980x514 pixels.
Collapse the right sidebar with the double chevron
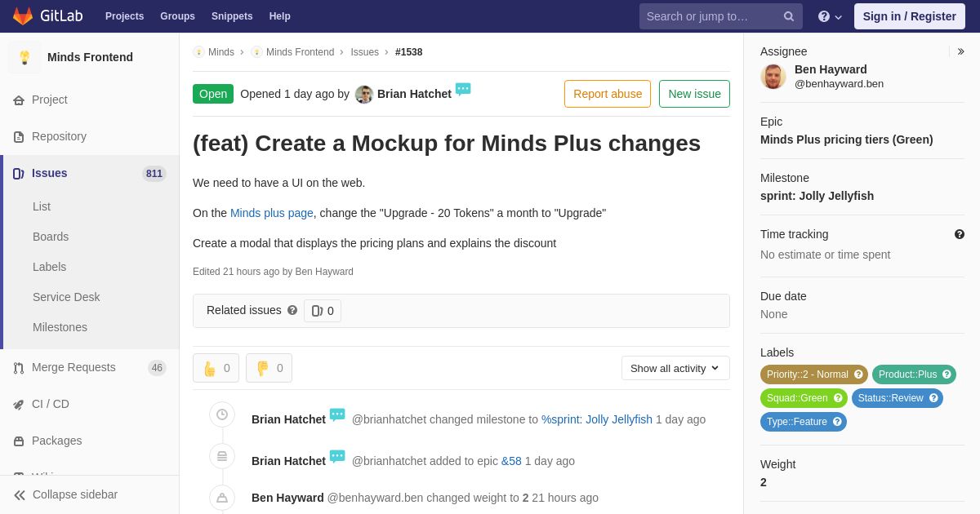tap(960, 51)
